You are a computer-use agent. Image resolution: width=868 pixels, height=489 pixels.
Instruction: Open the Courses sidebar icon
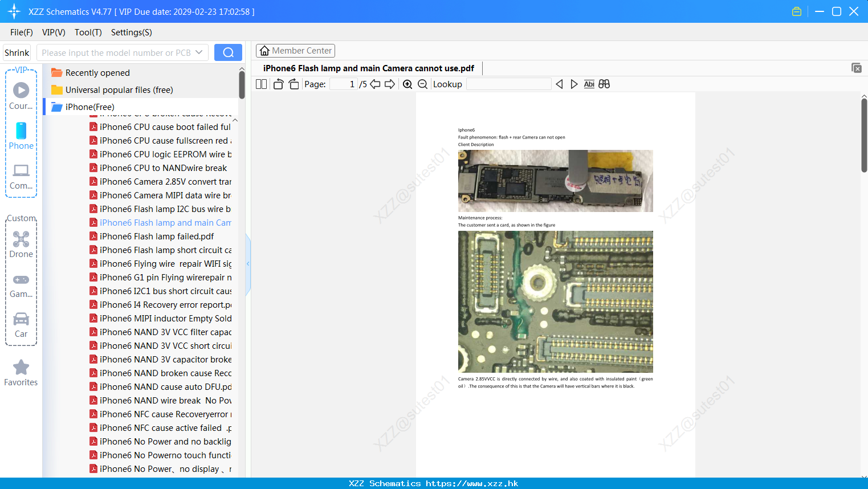[x=21, y=96]
